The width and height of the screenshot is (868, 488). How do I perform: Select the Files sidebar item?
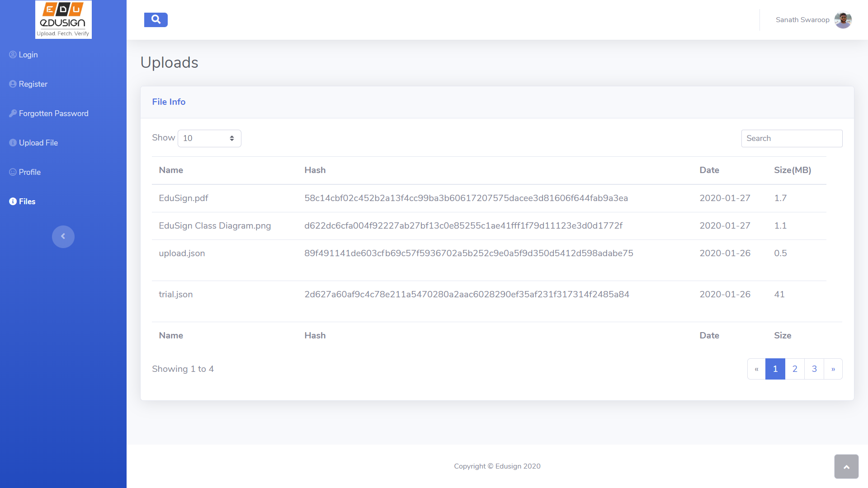tap(27, 202)
